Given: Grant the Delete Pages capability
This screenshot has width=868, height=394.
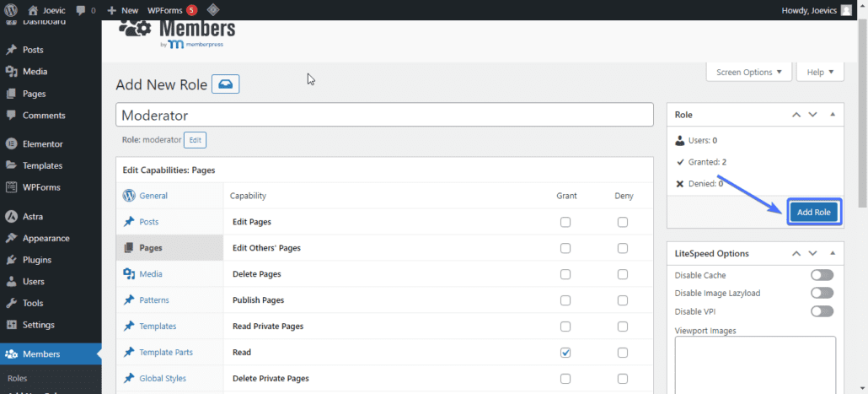Looking at the screenshot, I should pyautogui.click(x=565, y=274).
